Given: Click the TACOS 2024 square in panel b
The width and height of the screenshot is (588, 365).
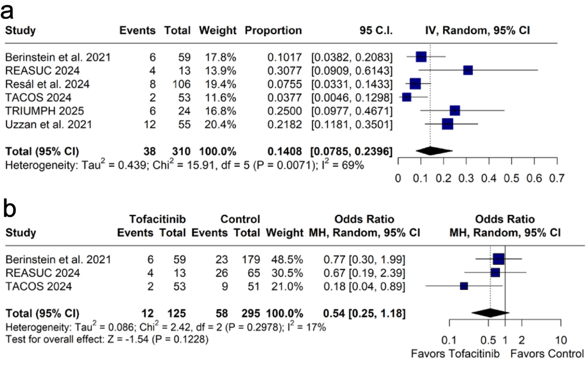Looking at the screenshot, I should pyautogui.click(x=464, y=286).
